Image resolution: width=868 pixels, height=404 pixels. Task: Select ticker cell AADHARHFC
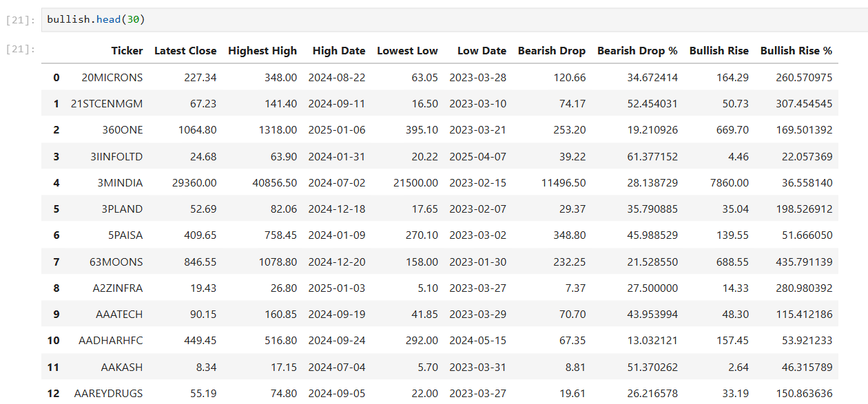(112, 341)
